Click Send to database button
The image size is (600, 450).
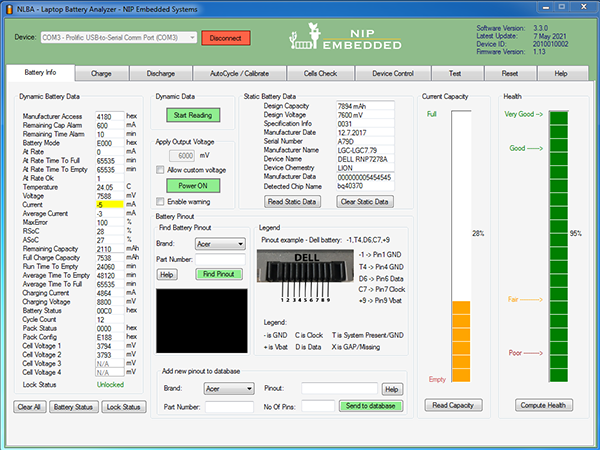371,406
